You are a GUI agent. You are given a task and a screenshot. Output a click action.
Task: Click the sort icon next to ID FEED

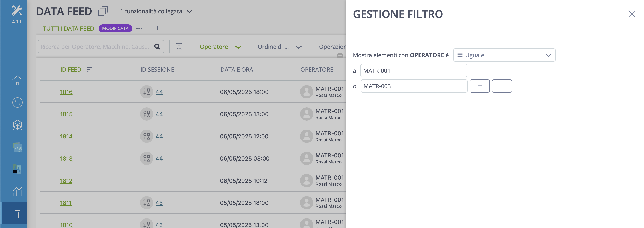coord(90,69)
